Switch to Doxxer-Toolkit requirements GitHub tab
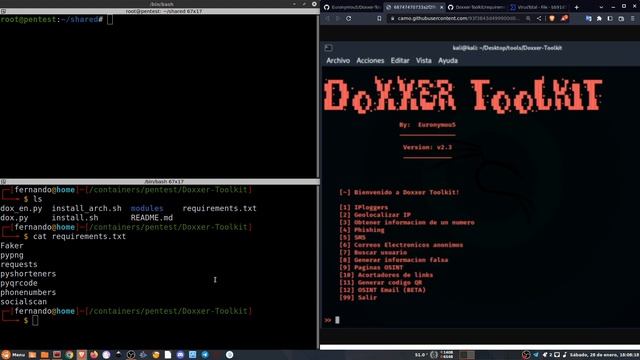Screen dimensions: 640x360 476,7
